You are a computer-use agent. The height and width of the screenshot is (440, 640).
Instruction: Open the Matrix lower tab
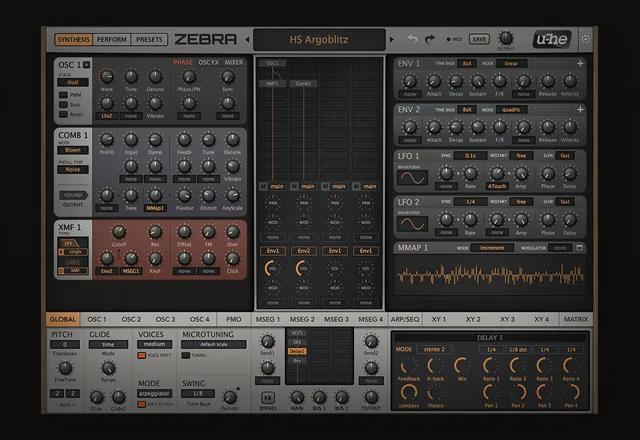576,319
